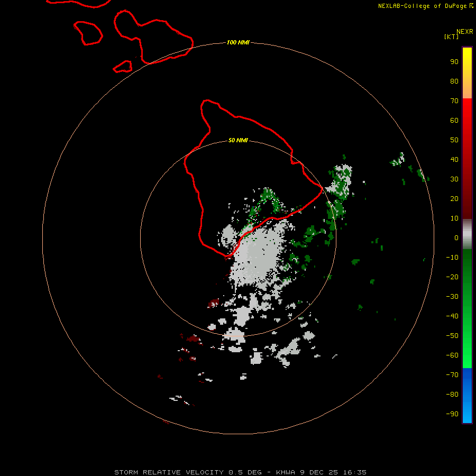Click the '16:35' timestamp
Screen dimensions: 476x476
[x=355, y=472]
